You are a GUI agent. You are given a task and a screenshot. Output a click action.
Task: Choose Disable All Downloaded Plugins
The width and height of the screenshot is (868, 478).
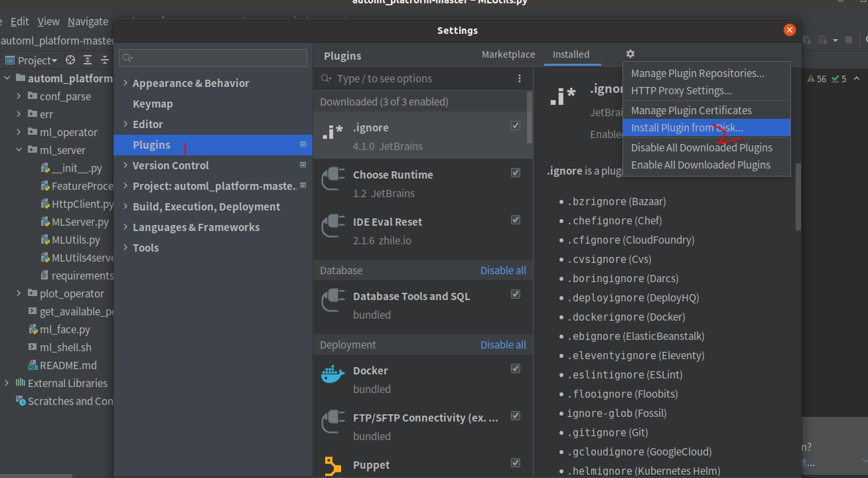pyautogui.click(x=707, y=147)
